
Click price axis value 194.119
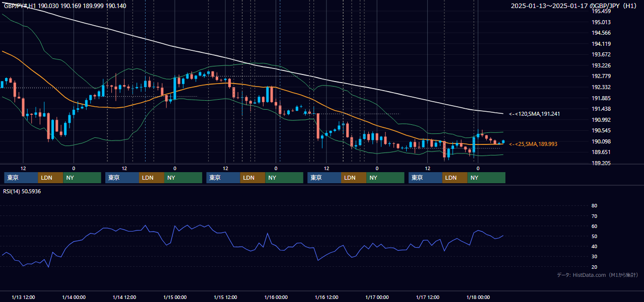coord(601,44)
